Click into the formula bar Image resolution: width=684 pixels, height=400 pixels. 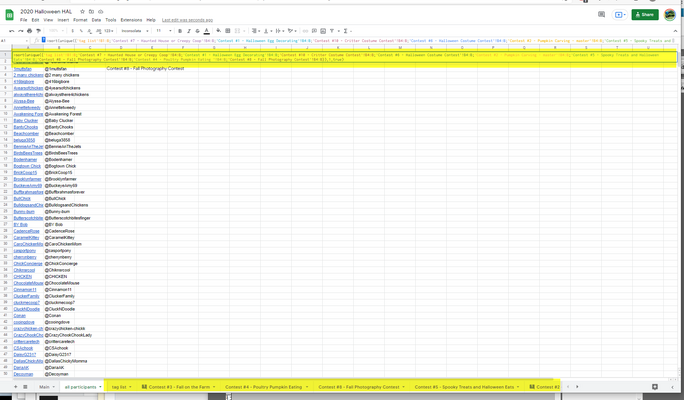[358, 41]
